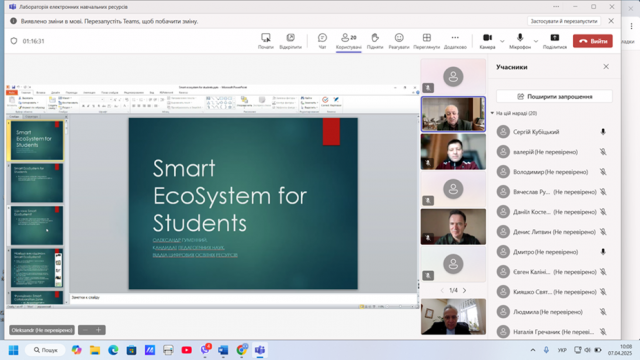Open volume control from the system tray
Screen dimensions: 640x360
coord(588,350)
